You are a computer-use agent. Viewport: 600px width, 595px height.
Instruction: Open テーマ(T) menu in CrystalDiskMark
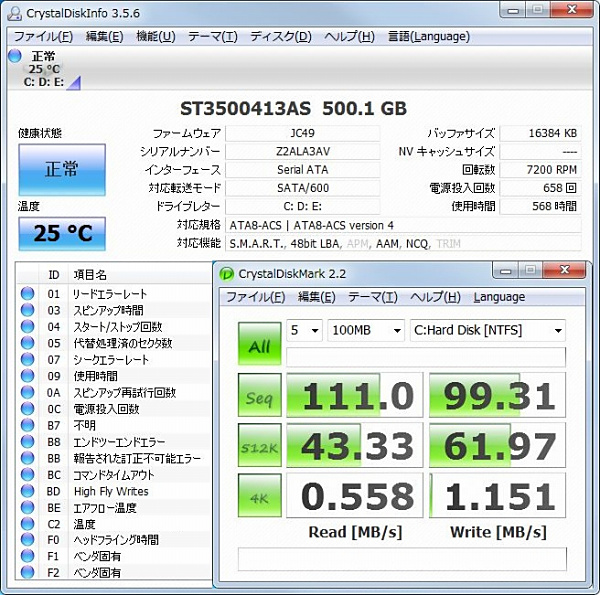pos(373,297)
